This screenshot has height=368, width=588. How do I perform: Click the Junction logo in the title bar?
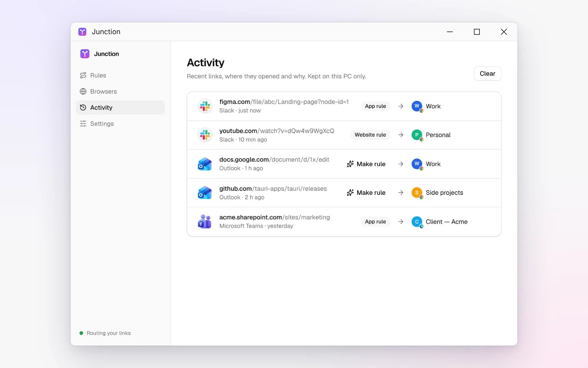[x=82, y=32]
